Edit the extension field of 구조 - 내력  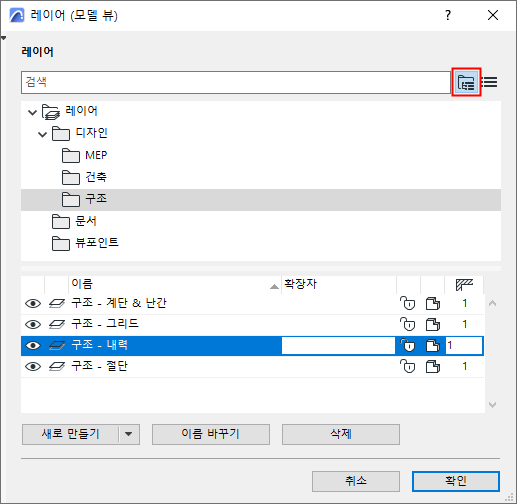338,346
